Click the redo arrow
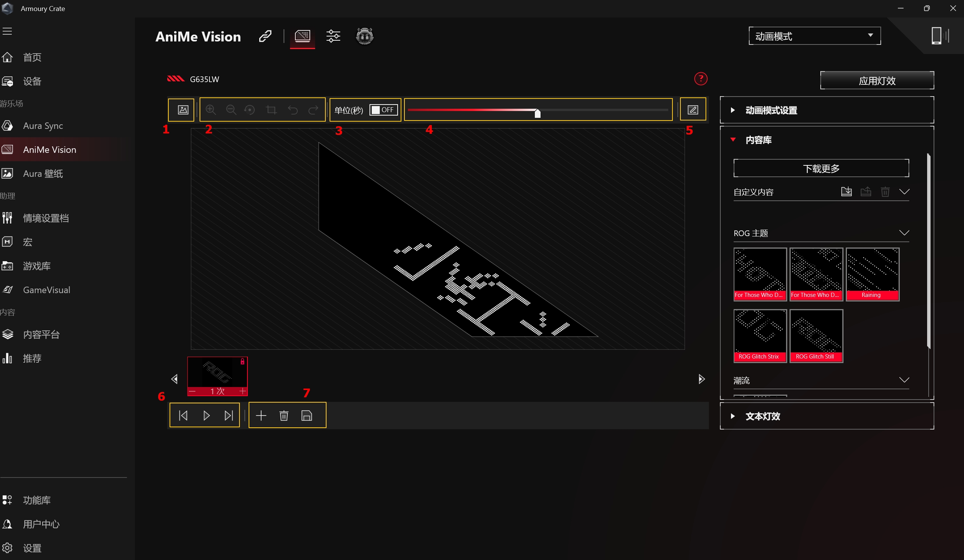This screenshot has width=964, height=560. pyautogui.click(x=313, y=110)
